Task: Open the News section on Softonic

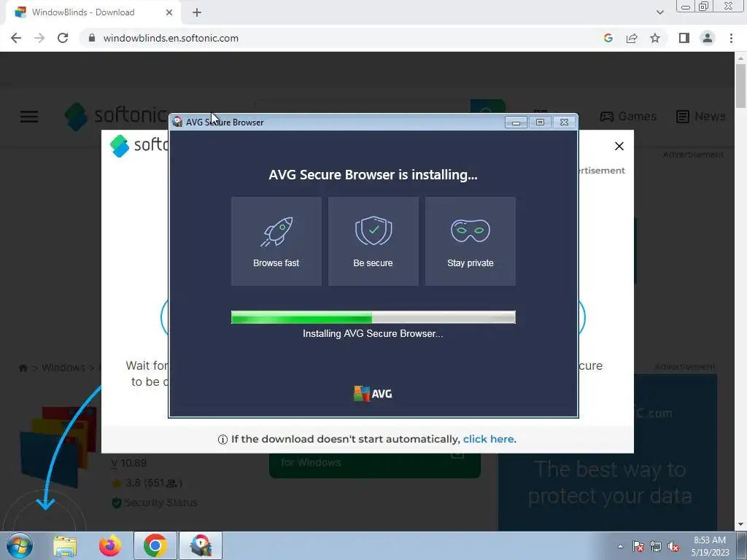Action: [701, 116]
